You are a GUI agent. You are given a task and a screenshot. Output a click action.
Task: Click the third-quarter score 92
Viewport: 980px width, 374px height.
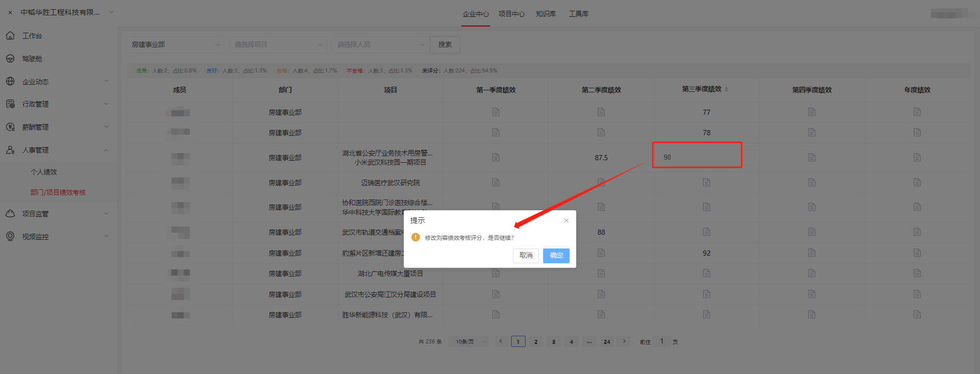click(706, 253)
